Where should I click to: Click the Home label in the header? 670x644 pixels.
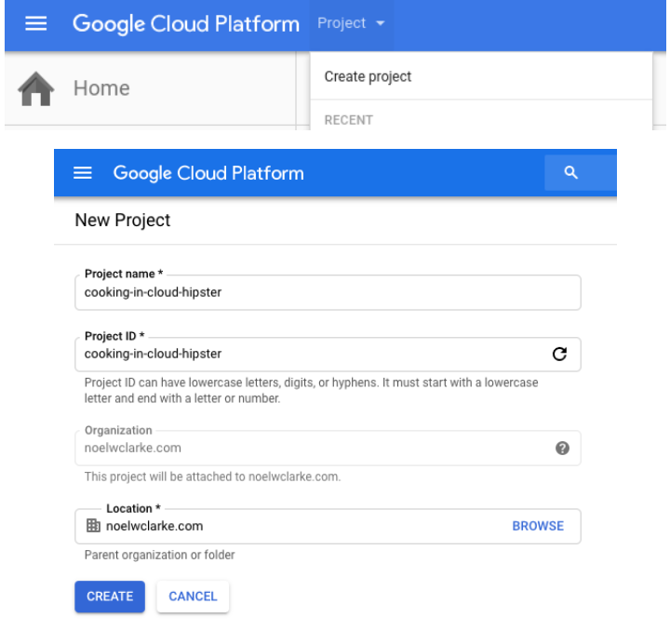tap(101, 89)
